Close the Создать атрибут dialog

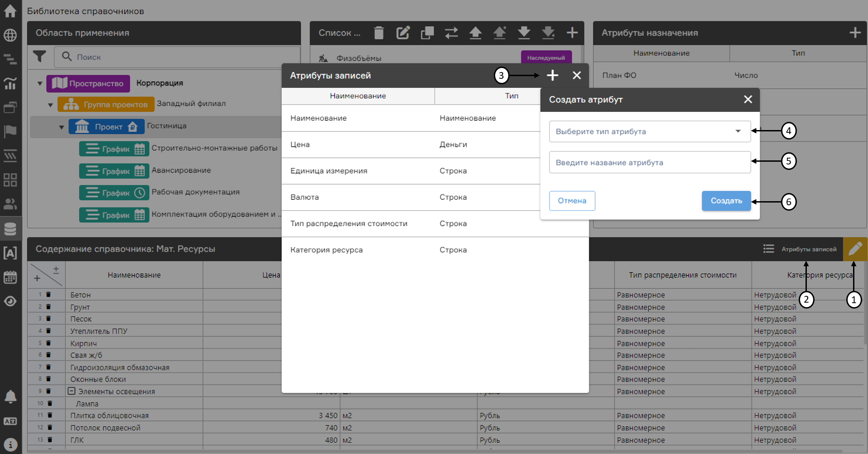(x=748, y=99)
